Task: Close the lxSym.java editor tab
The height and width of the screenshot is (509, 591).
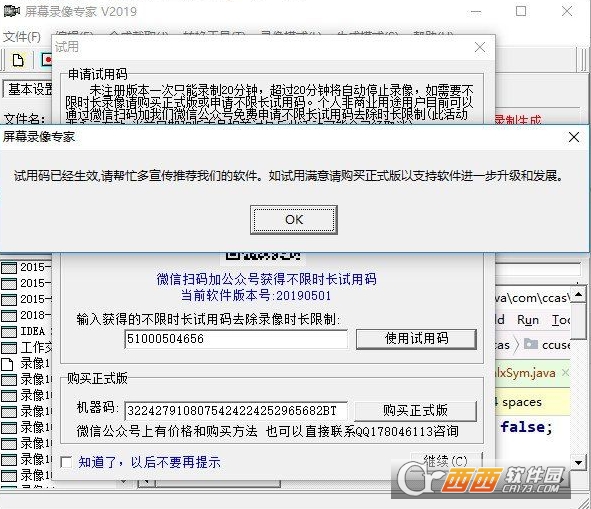Action: [x=565, y=373]
